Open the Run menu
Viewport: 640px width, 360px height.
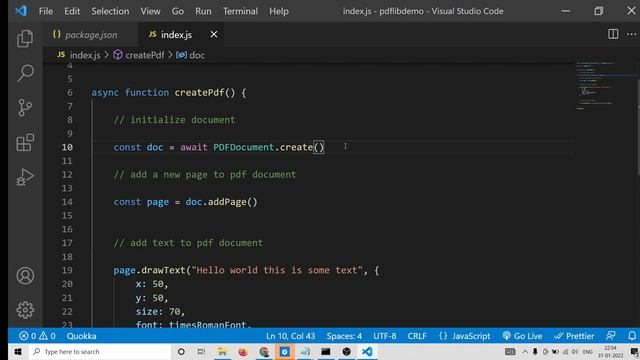(203, 11)
